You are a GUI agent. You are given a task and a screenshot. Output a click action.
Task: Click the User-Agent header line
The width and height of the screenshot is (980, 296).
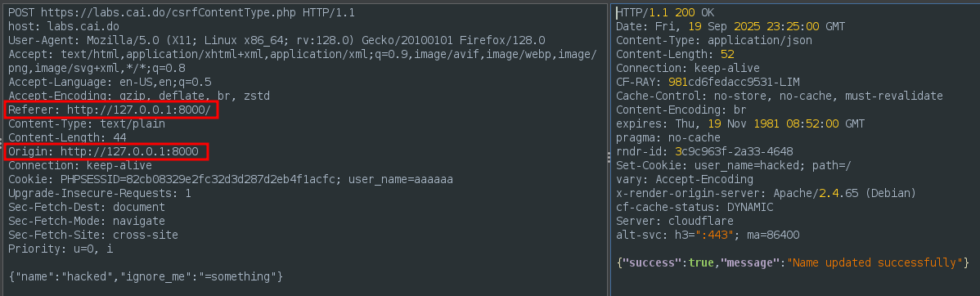276,41
